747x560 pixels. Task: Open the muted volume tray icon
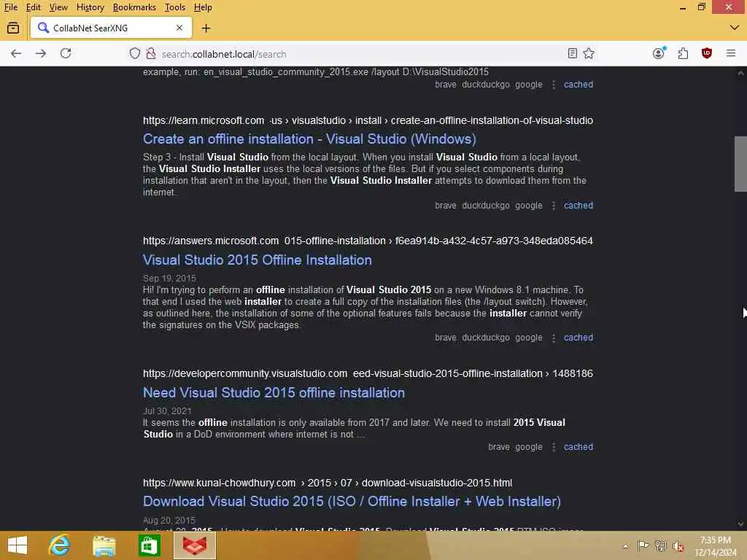678,546
